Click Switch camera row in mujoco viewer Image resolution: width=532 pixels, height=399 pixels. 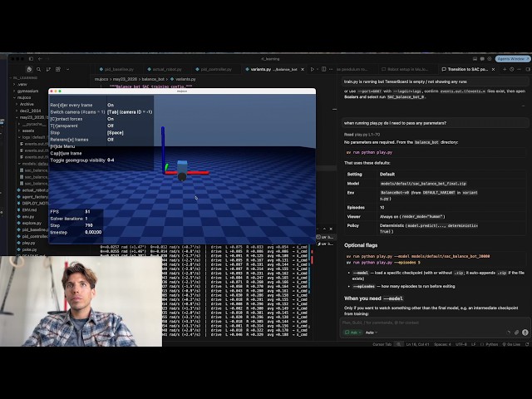tap(101, 112)
